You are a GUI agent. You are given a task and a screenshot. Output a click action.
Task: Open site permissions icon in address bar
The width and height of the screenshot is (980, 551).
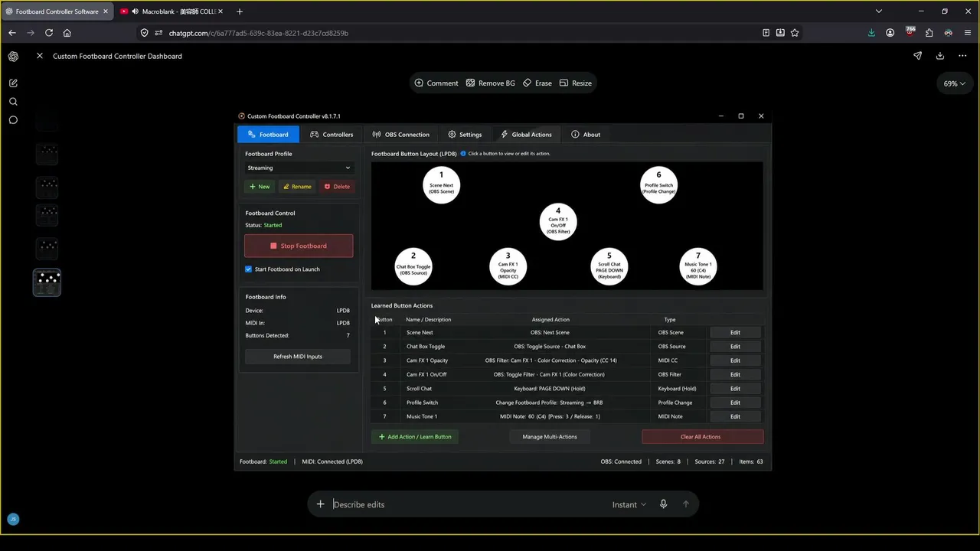[x=158, y=33]
